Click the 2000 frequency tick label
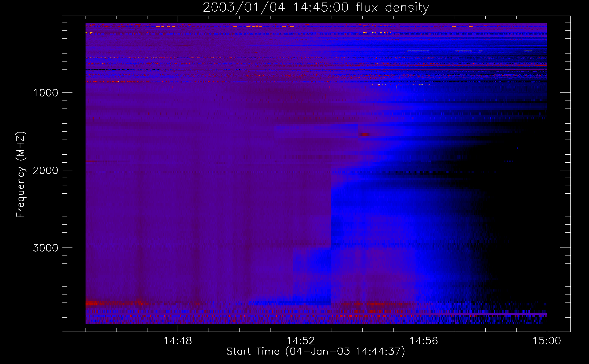The height and width of the screenshot is (364, 589). tap(46, 170)
